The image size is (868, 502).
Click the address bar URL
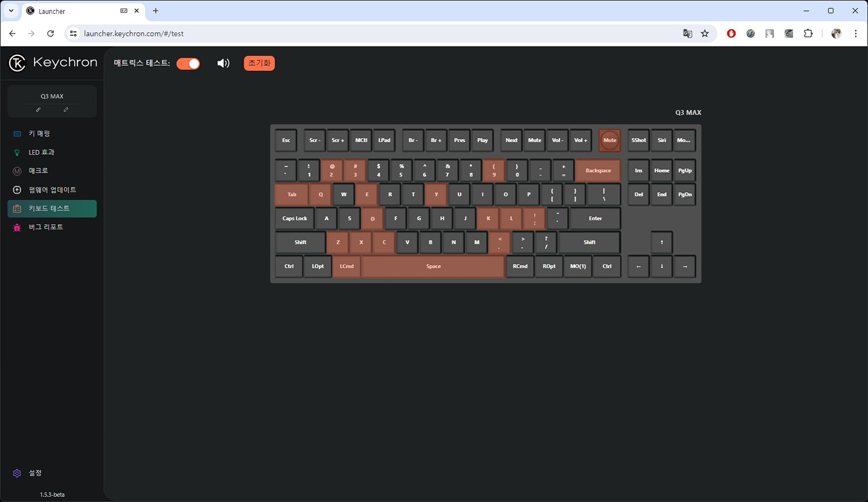click(x=134, y=34)
